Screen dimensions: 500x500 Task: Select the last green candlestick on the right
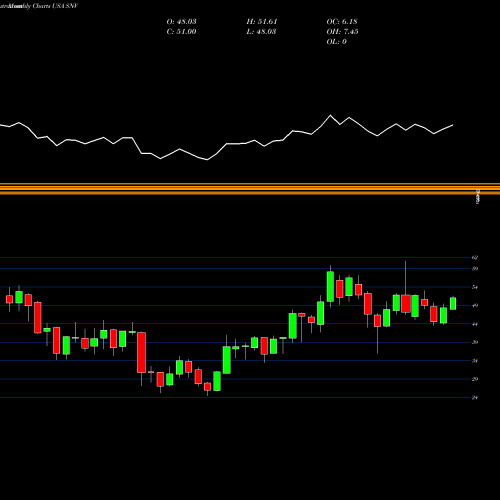[453, 304]
